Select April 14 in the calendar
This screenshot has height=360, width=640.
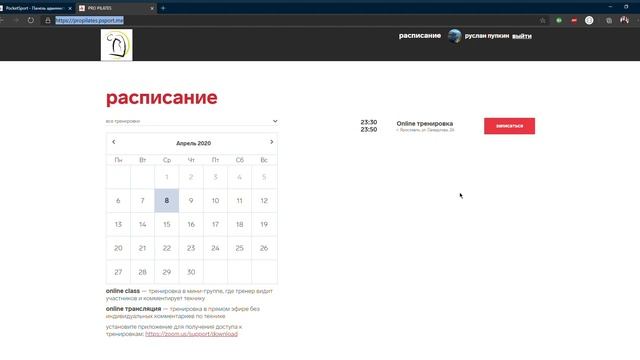[142, 224]
